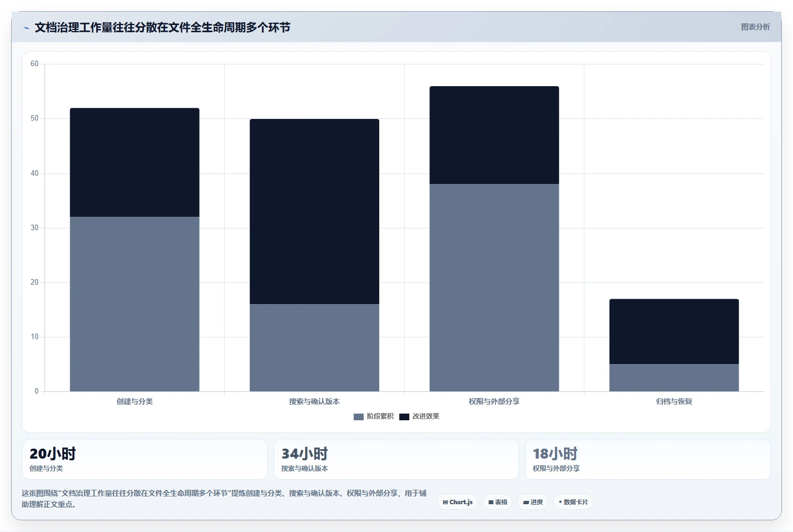Click the gray 阶段累积 bar for 创建与分类
Screen dimensions: 793x532
[135, 304]
